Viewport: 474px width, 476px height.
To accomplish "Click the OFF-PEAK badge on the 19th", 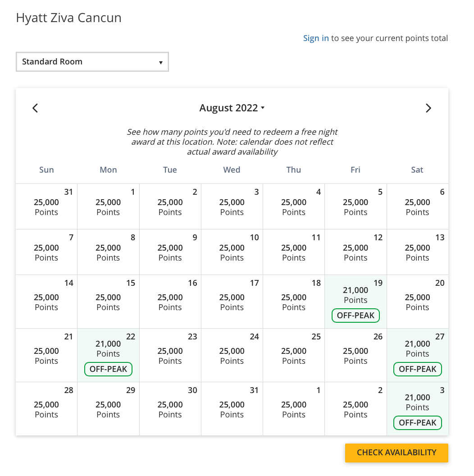I will (x=355, y=316).
